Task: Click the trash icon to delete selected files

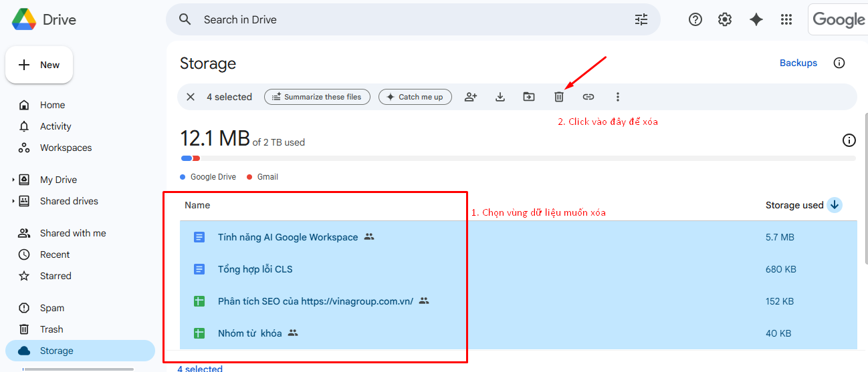Action: click(x=559, y=97)
